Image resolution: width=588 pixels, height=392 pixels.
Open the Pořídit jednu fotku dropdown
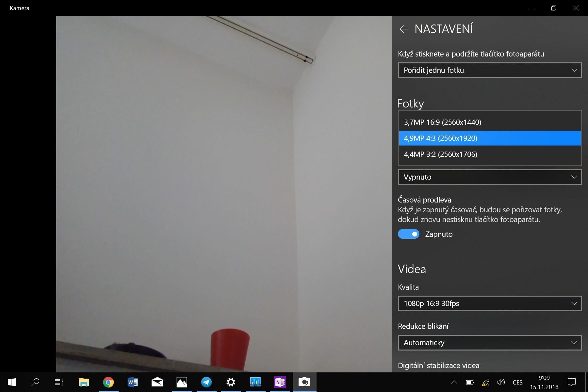[x=489, y=70]
